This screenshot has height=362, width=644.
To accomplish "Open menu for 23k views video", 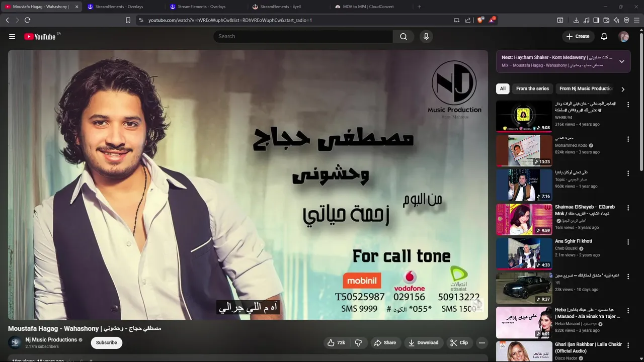I will pos(628,277).
